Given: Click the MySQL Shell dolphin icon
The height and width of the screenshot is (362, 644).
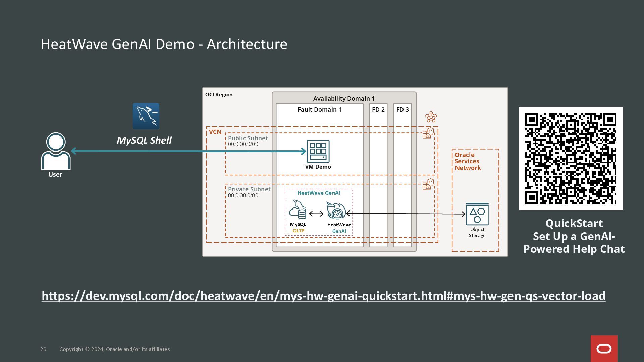Looking at the screenshot, I should coord(146,116).
